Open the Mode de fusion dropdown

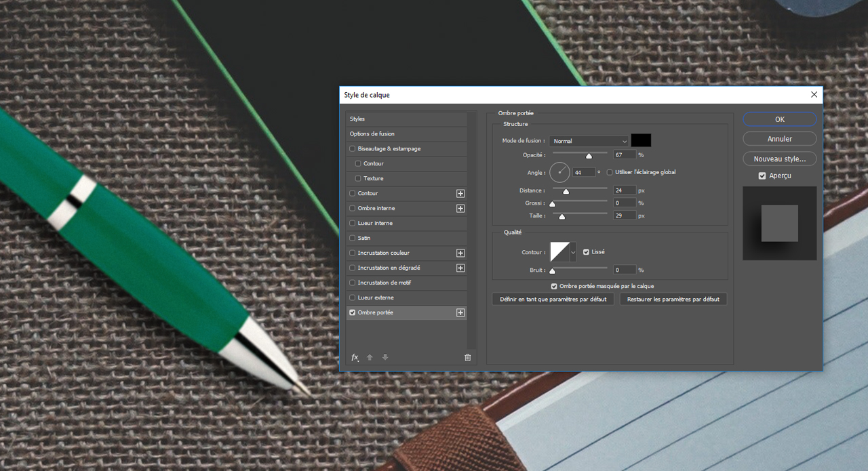pos(589,141)
